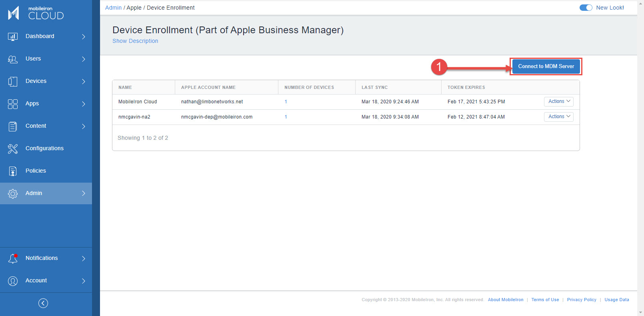Expand the Admin menu chevron

coord(84,193)
